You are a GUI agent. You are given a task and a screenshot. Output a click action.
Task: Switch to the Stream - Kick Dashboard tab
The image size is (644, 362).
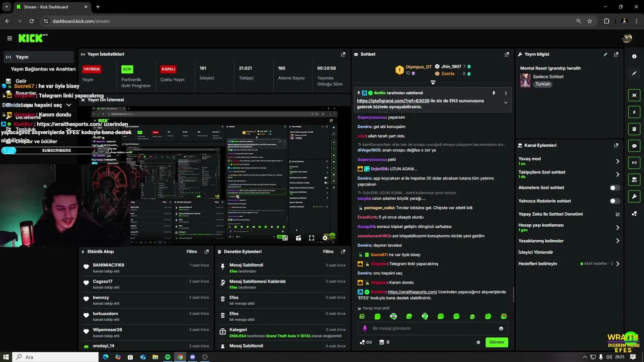click(x=50, y=7)
